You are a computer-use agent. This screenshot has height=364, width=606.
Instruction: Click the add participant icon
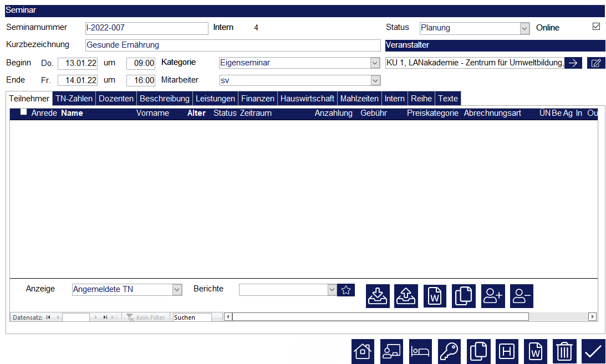click(493, 296)
